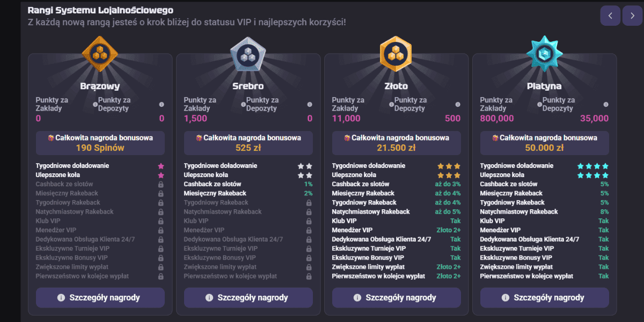The width and height of the screenshot is (644, 322).
Task: Click info icon beside Złoto Punkty za Zakłady
Action: (x=391, y=105)
